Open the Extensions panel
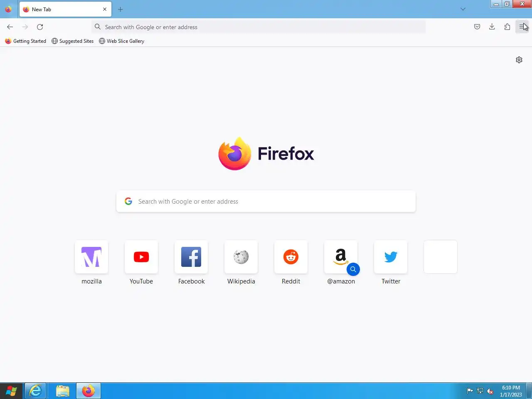 coord(507,27)
